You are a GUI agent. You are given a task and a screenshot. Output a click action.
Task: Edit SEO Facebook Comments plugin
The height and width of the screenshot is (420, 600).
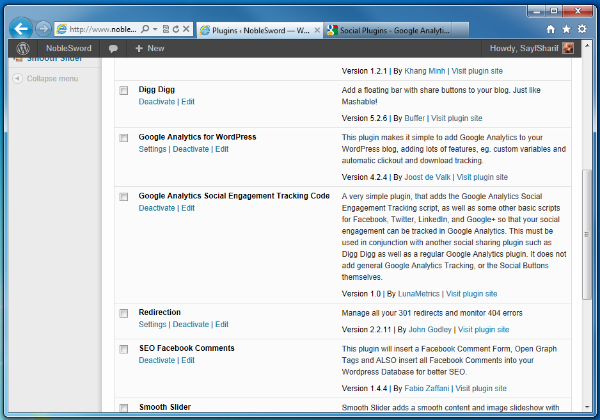(x=188, y=360)
